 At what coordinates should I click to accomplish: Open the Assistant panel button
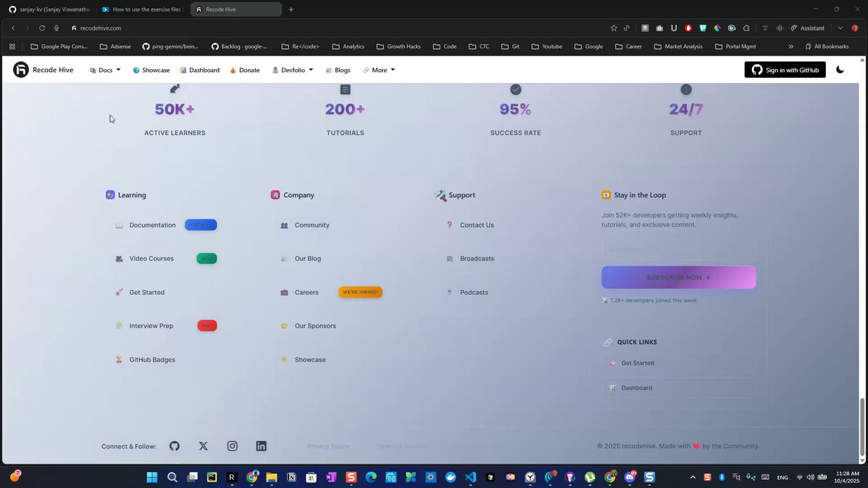pos(808,28)
